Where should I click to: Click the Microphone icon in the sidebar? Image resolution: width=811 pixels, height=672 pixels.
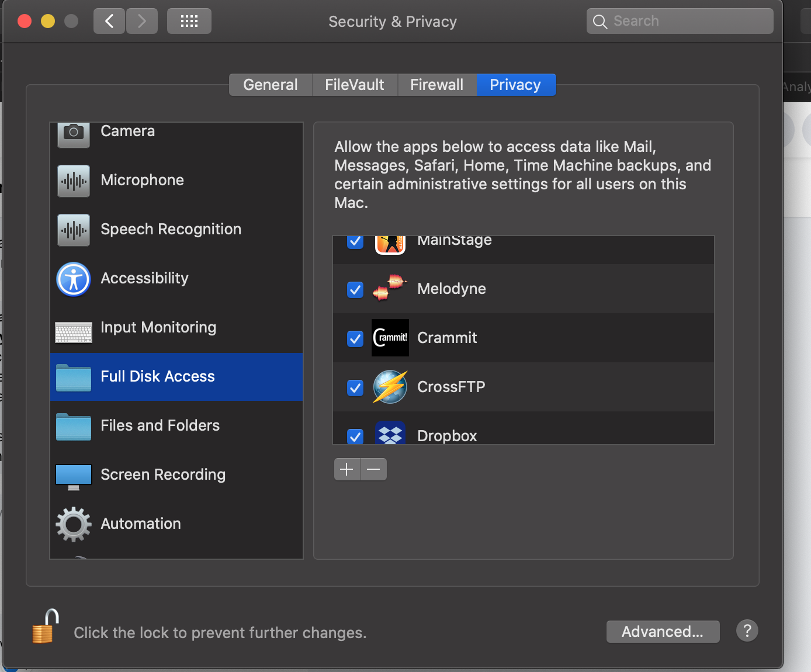pos(74,181)
